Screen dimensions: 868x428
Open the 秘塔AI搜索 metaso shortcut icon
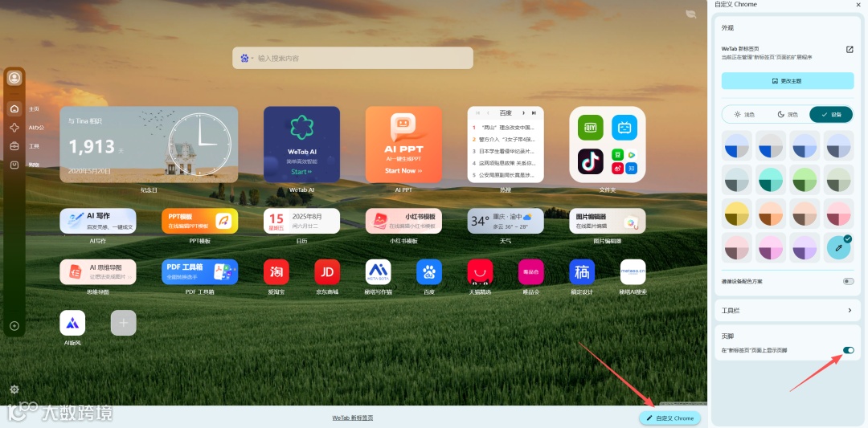[x=633, y=272]
